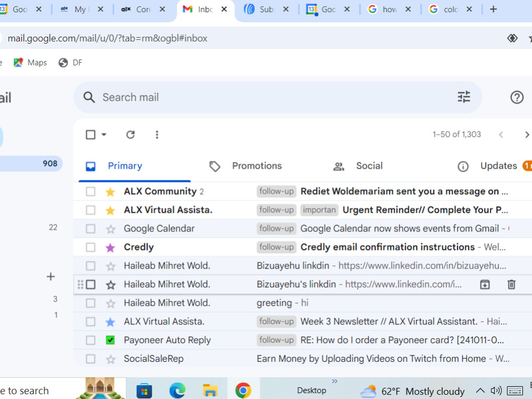This screenshot has width=532, height=399.
Task: Show hidden system tray icons chevron
Action: click(x=480, y=390)
